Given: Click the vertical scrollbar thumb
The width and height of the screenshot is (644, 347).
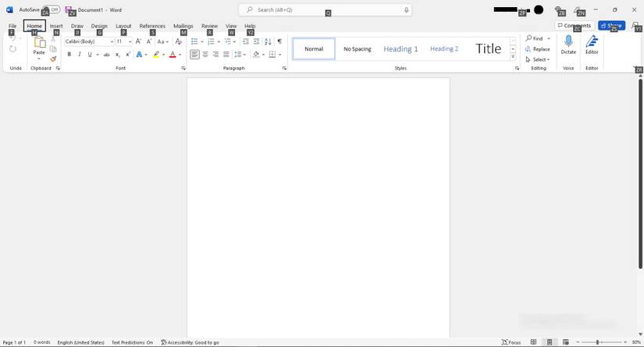Looking at the screenshot, I should [x=640, y=174].
